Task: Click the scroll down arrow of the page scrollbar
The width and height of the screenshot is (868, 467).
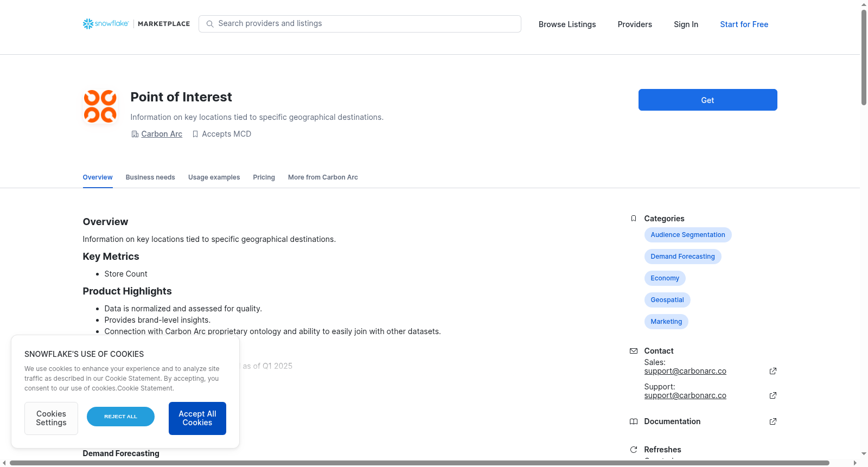Action: pyautogui.click(x=864, y=454)
